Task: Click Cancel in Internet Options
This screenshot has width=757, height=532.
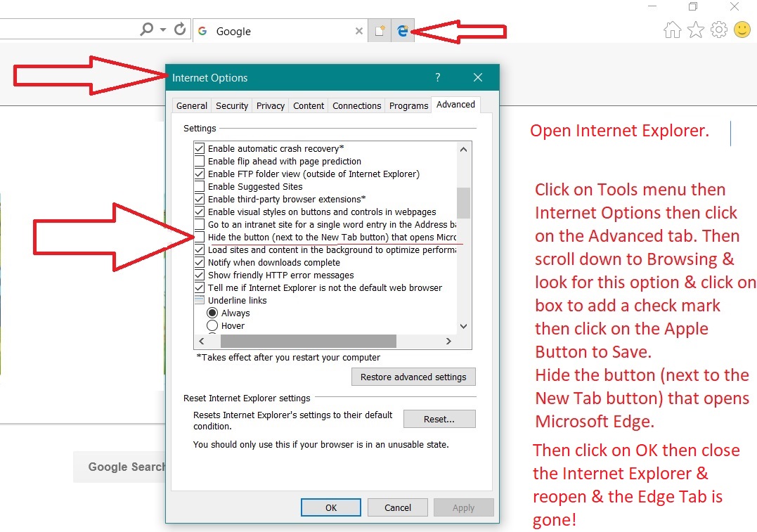Action: coord(398,507)
